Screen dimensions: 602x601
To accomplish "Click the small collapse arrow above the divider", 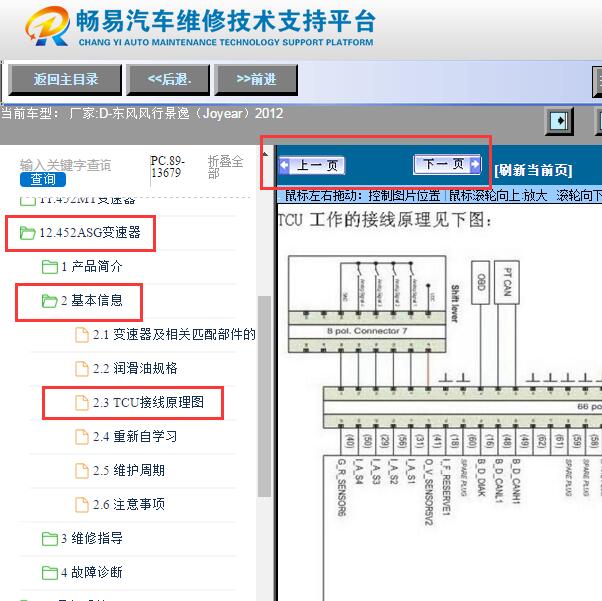I will click(265, 154).
